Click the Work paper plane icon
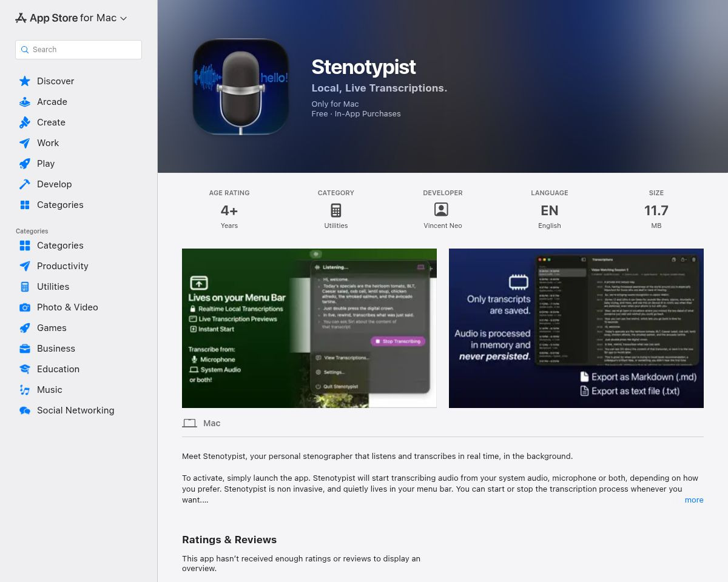Viewport: 728px width, 582px height. (x=25, y=143)
